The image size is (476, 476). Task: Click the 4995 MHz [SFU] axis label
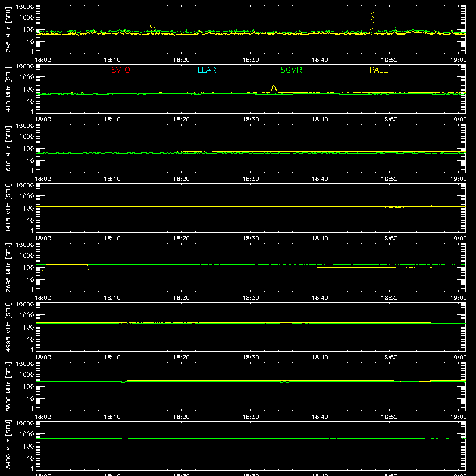point(8,327)
